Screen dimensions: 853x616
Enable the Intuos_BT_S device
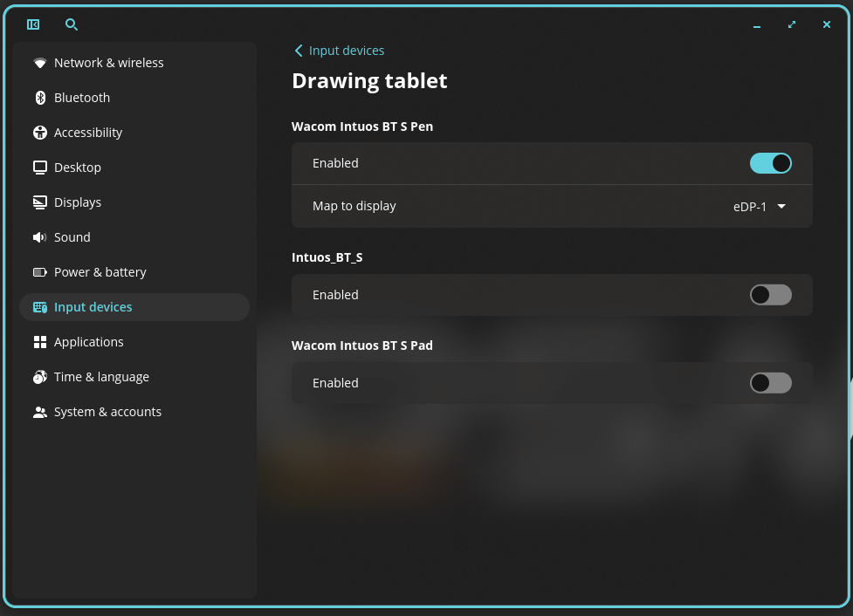coord(770,295)
